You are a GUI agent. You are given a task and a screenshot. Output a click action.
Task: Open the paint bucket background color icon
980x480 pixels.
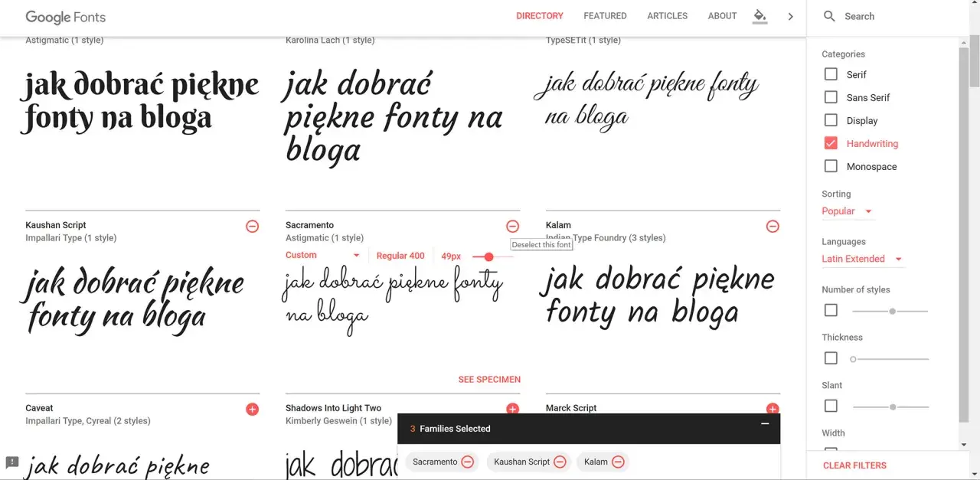tap(759, 16)
